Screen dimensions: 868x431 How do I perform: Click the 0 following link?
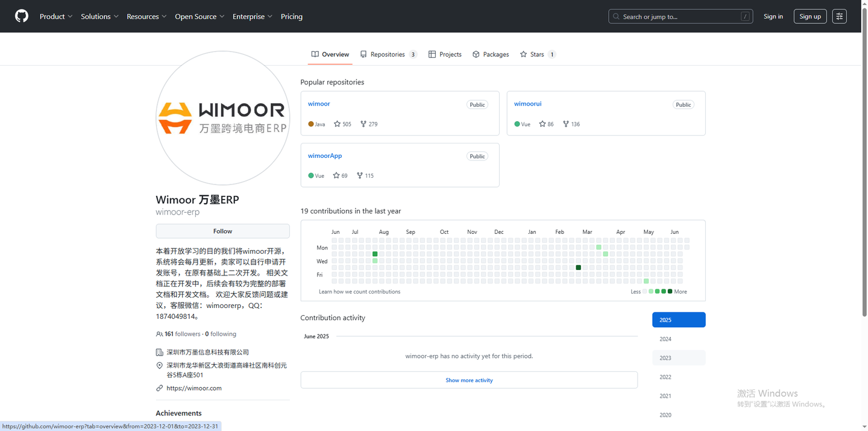[221, 334]
